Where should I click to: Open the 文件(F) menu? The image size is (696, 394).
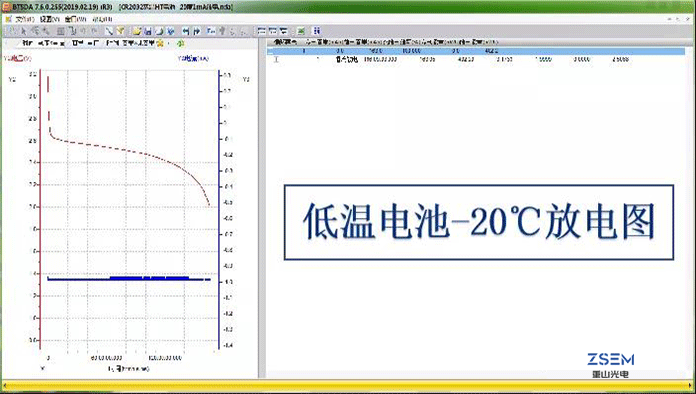click(24, 19)
